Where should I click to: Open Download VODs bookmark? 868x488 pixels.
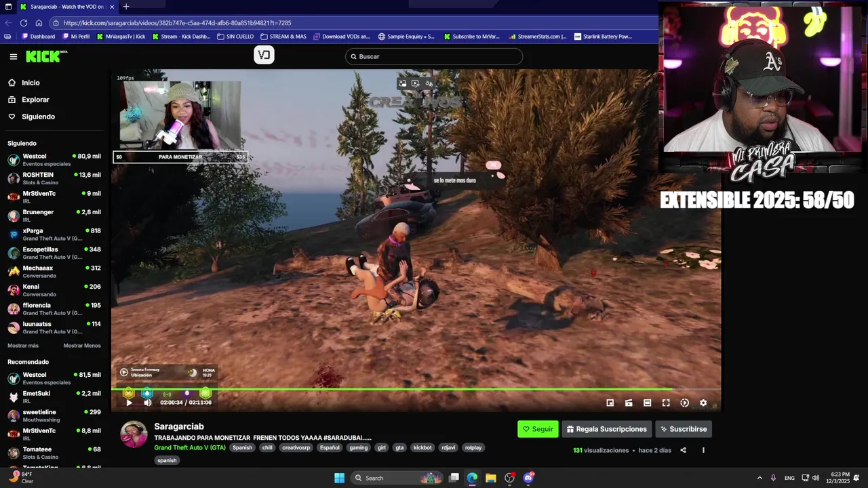coord(341,37)
